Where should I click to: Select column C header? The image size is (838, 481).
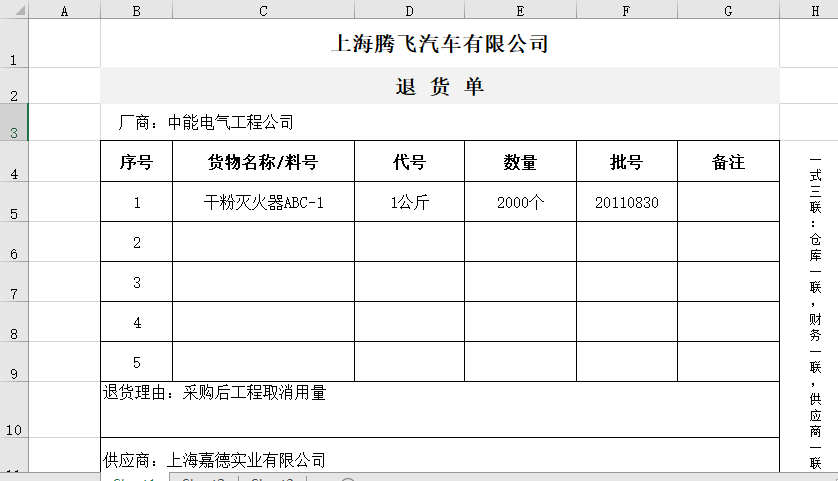[263, 10]
